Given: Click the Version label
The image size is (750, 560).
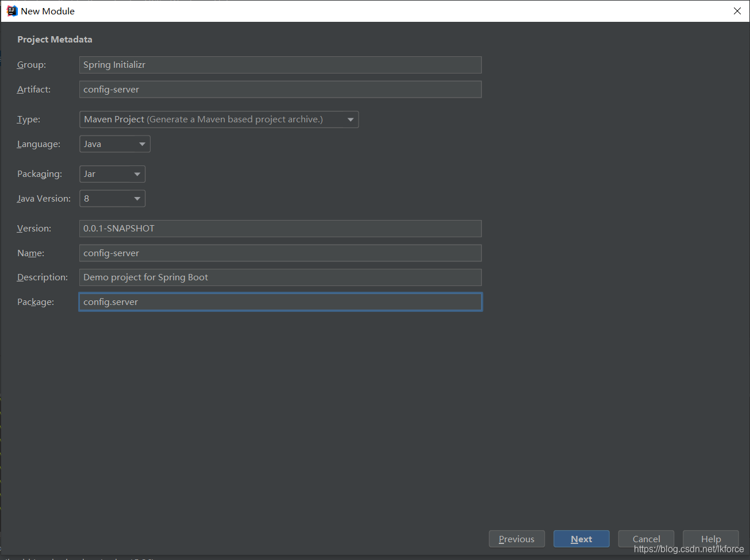Looking at the screenshot, I should pyautogui.click(x=34, y=229).
